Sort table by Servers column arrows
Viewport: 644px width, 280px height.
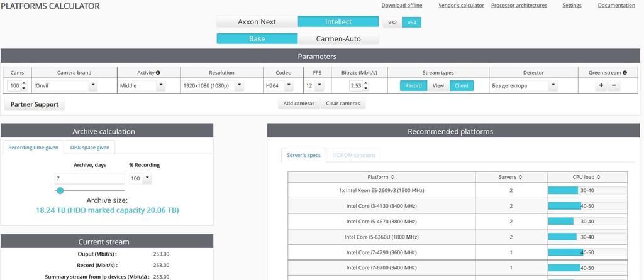[x=521, y=177]
